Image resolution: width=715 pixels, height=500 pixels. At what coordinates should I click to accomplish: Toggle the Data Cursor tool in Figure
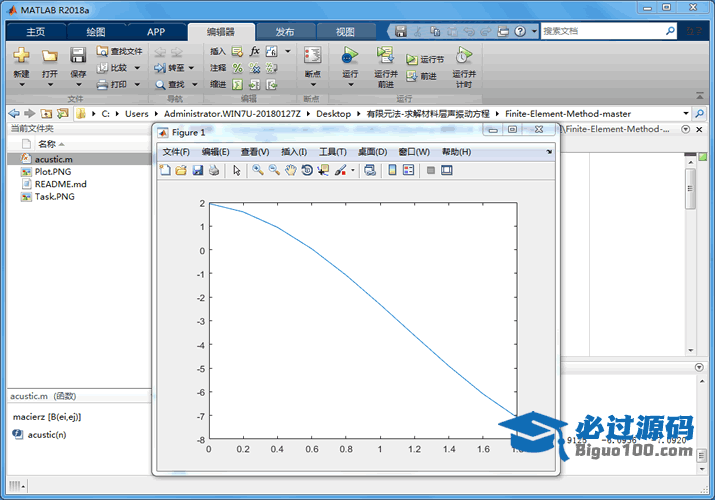click(x=323, y=170)
